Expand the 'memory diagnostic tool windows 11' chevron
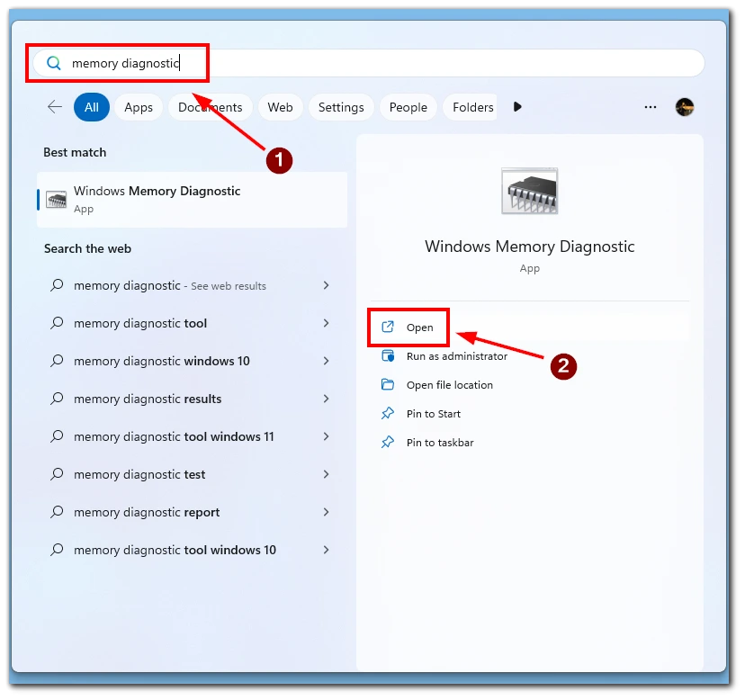The height and width of the screenshot is (700, 745). click(326, 436)
